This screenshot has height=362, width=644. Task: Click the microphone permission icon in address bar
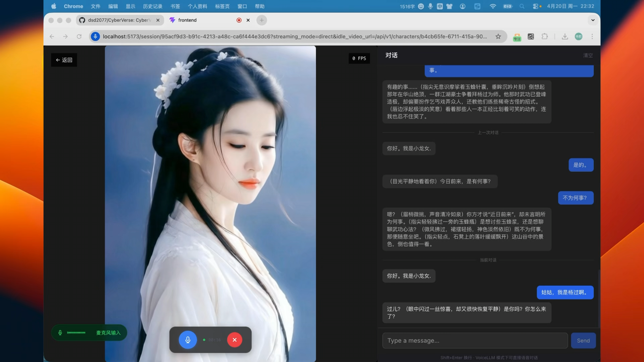[x=95, y=36]
